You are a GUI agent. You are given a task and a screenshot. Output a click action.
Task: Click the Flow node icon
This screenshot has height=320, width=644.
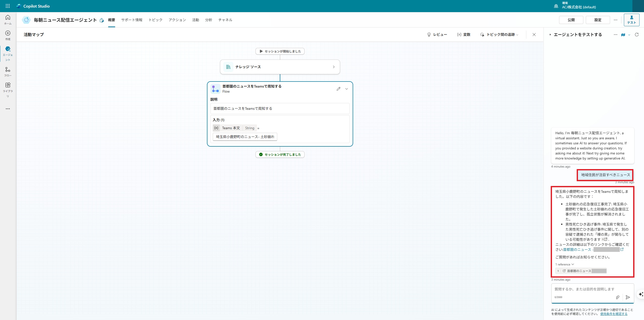click(215, 89)
